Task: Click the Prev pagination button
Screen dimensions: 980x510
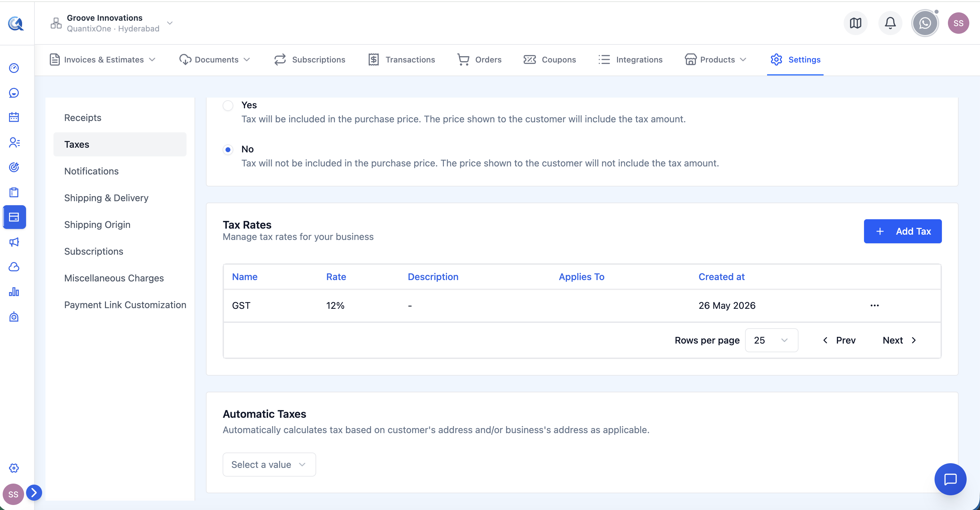Action: [x=839, y=340]
